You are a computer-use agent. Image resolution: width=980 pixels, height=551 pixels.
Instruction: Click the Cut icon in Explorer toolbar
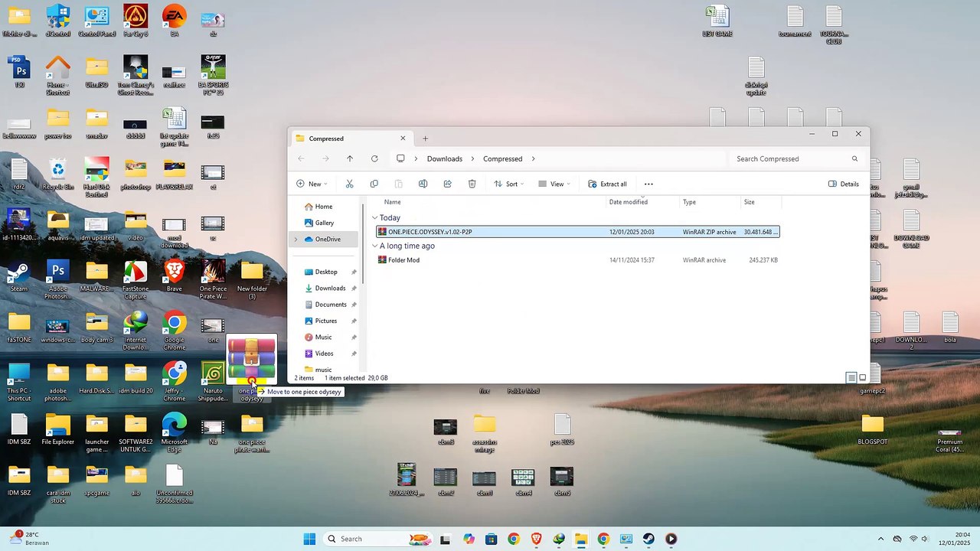click(x=349, y=184)
